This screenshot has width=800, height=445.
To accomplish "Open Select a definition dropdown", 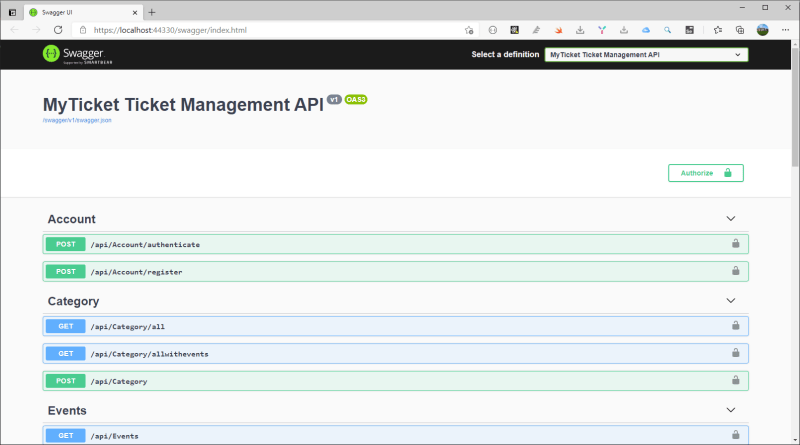I will click(646, 55).
